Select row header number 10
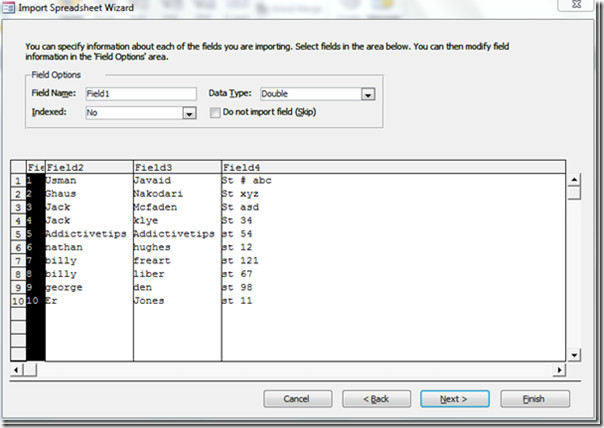604x428 pixels. tap(18, 300)
